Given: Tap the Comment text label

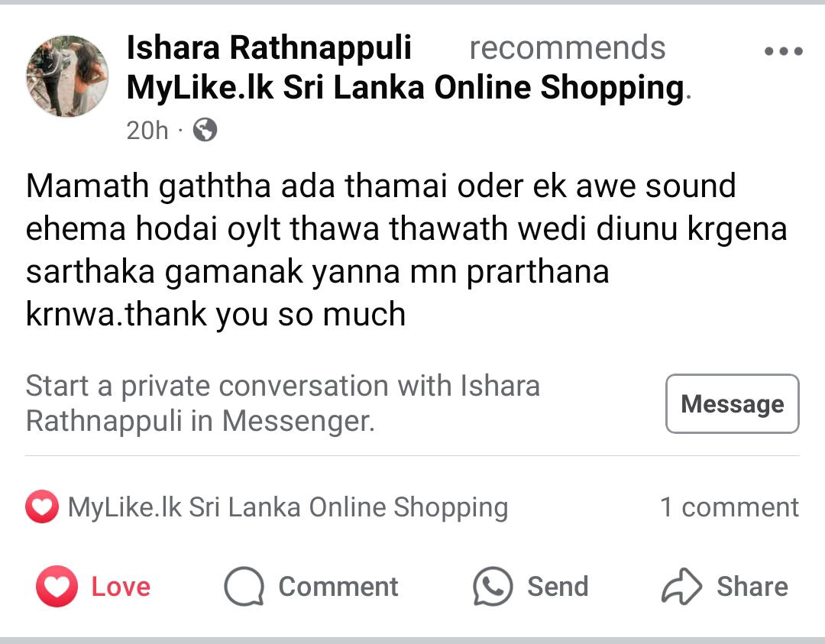Looking at the screenshot, I should 338,587.
